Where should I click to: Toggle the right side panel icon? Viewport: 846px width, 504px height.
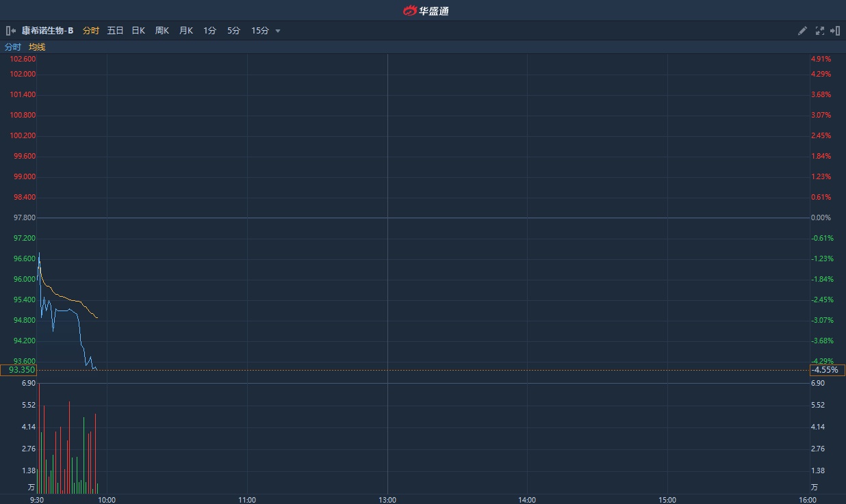coord(835,31)
